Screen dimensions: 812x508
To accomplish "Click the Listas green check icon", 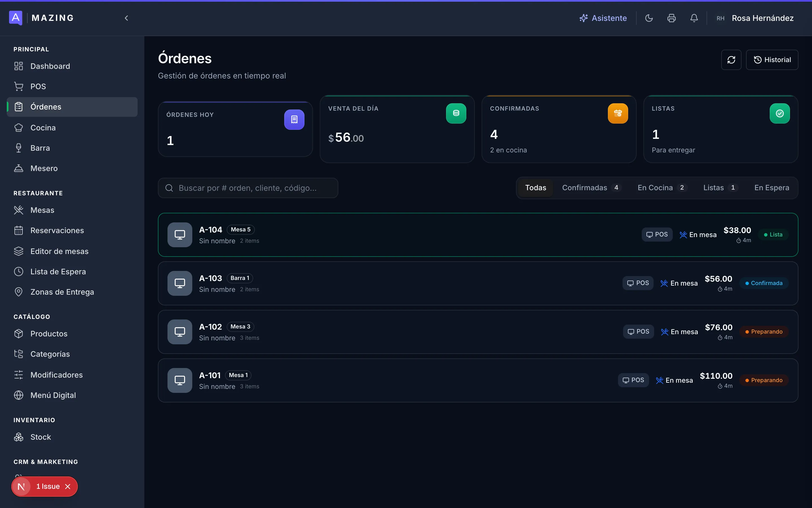I will point(780,113).
